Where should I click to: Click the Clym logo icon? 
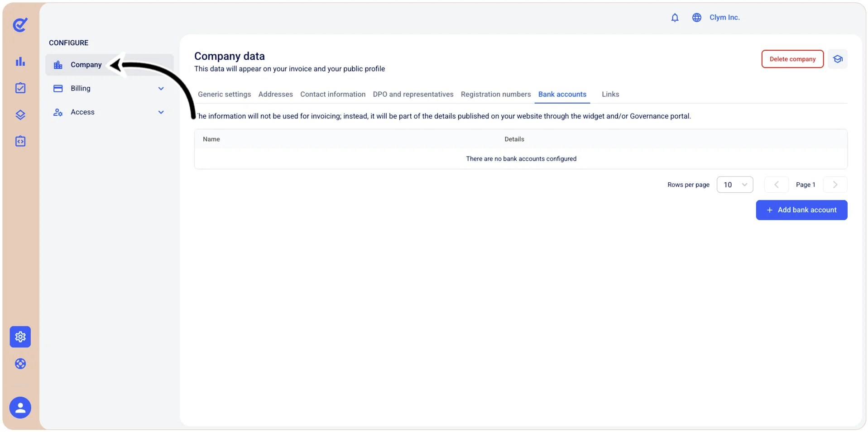(20, 24)
